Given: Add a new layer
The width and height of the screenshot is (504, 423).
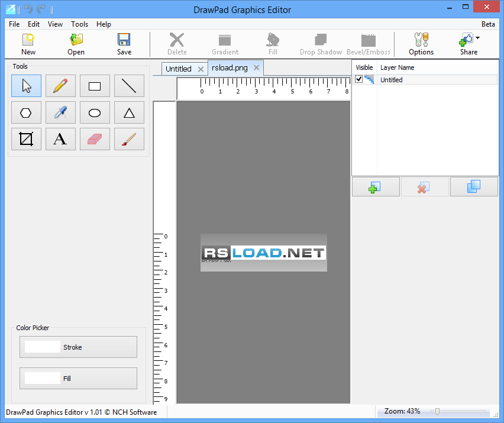Looking at the screenshot, I should (x=375, y=186).
